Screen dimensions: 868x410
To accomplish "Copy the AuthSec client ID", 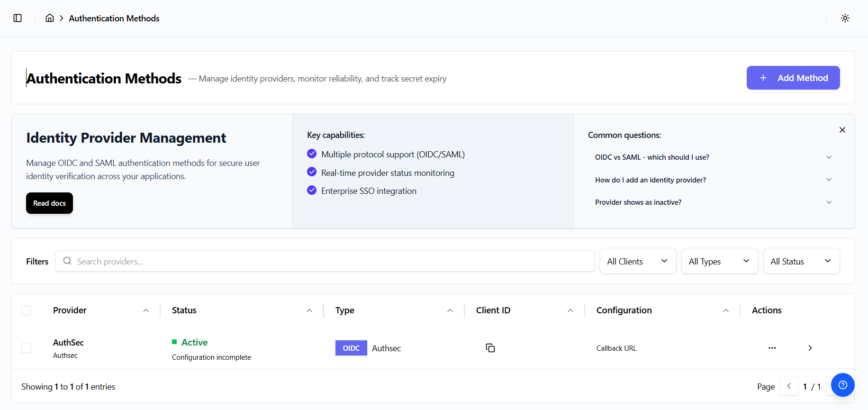I will click(x=490, y=348).
